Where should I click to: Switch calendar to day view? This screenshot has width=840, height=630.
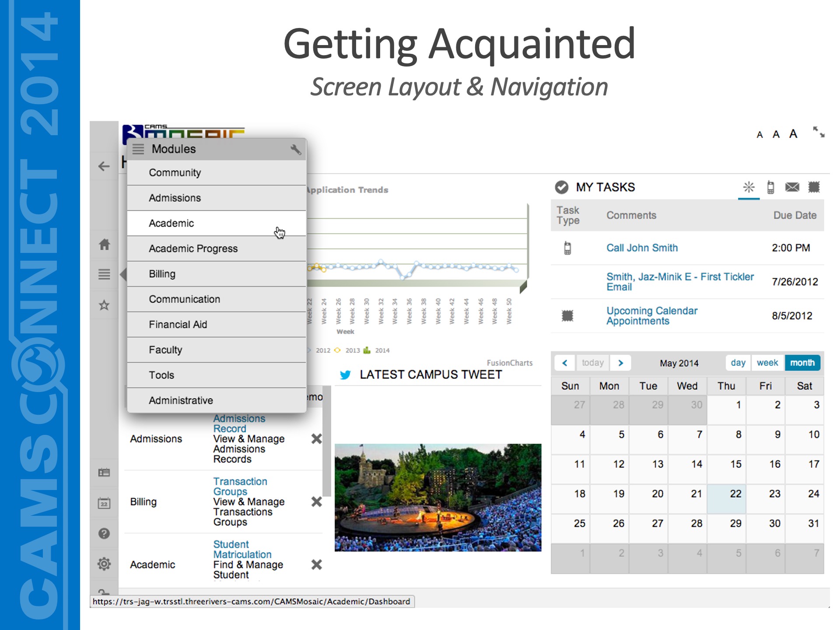click(x=738, y=363)
